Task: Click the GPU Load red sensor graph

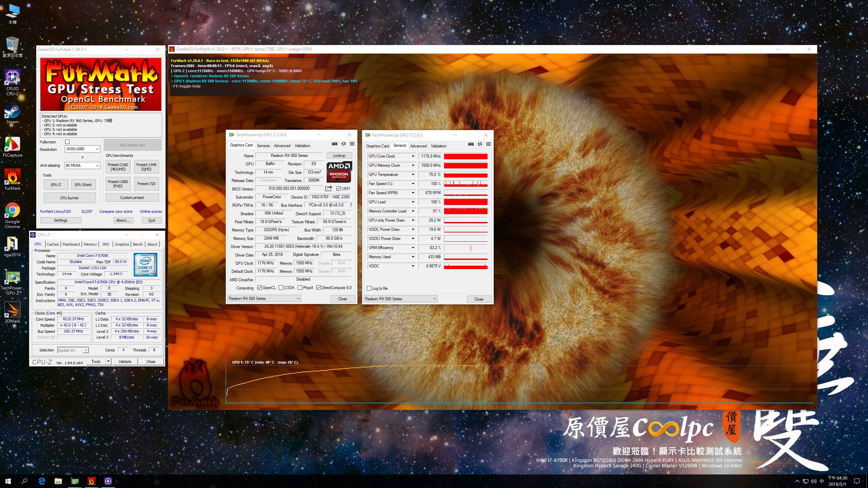Action: [466, 202]
